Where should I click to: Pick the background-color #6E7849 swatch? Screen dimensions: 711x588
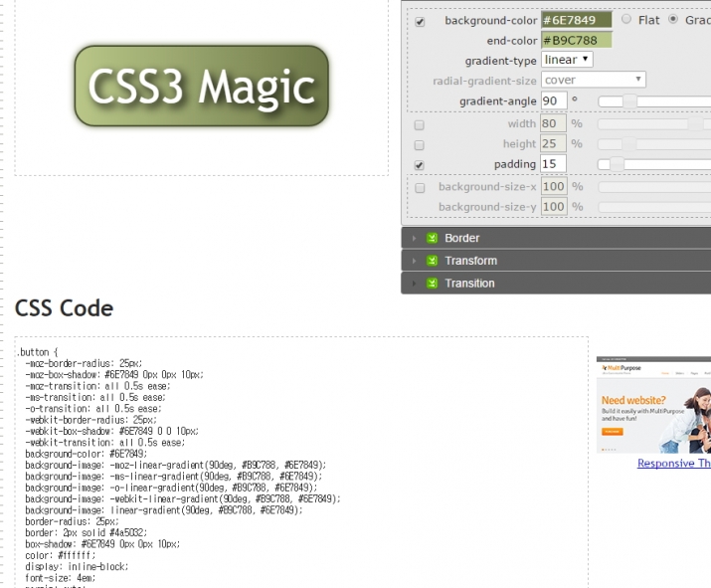(x=577, y=20)
